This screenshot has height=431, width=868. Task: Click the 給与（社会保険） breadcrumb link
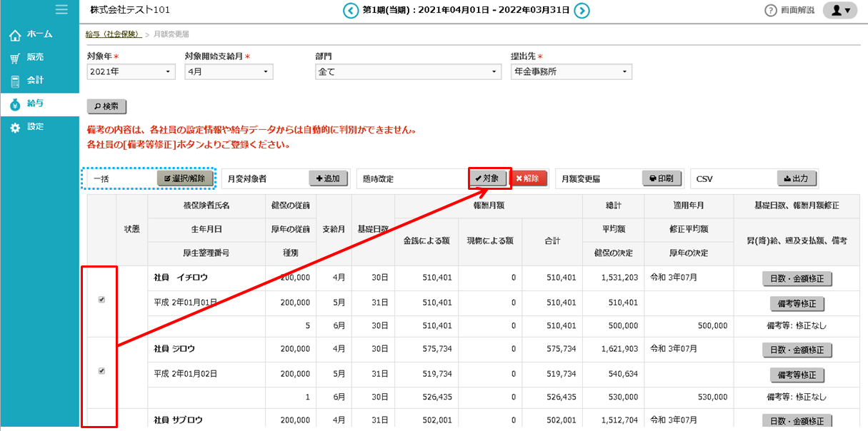tap(112, 34)
